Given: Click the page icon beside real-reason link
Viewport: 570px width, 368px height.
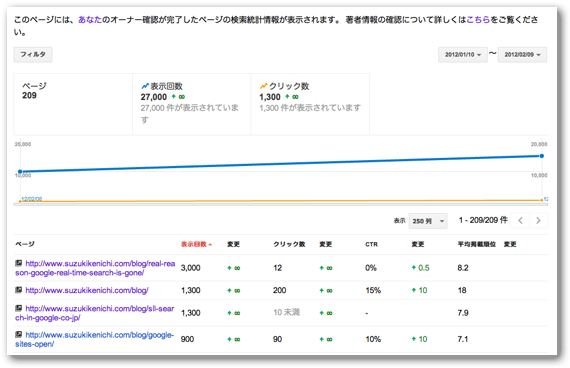Looking at the screenshot, I should click(x=19, y=263).
